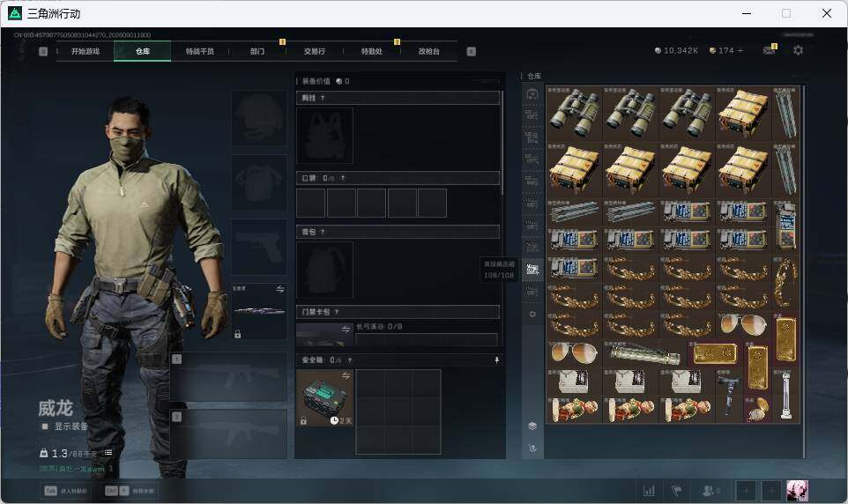Select the green safe box item
848x504 pixels.
tap(324, 398)
